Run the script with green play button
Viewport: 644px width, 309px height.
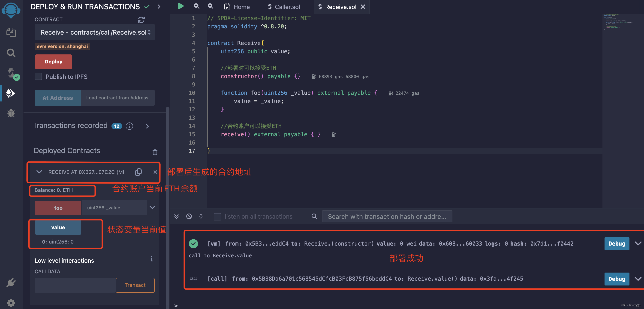[x=181, y=6]
